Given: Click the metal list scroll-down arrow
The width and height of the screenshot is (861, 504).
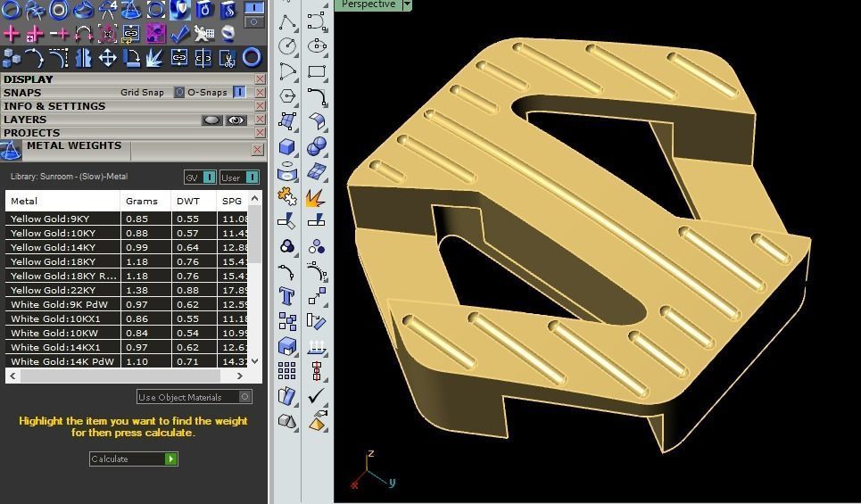Looking at the screenshot, I should click(x=255, y=360).
